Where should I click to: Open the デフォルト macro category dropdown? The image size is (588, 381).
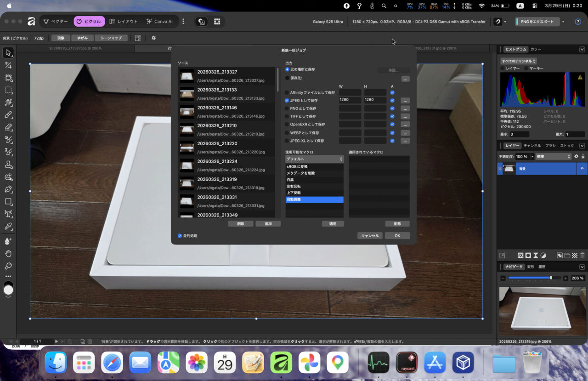tap(314, 159)
